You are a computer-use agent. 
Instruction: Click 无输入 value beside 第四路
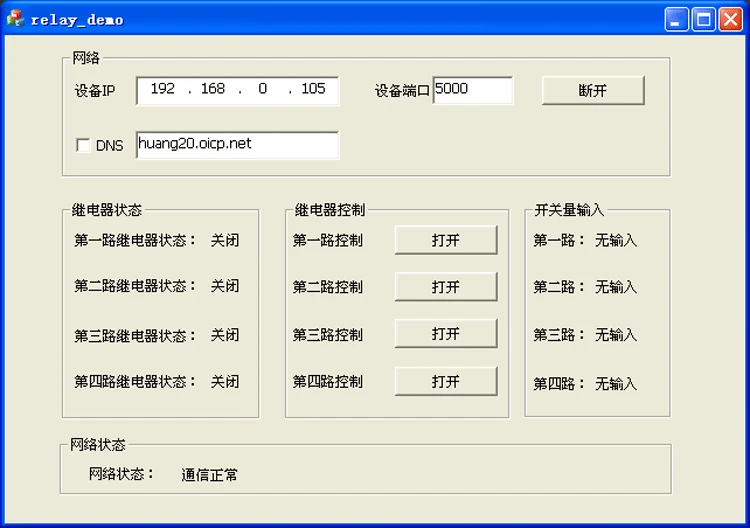616,384
